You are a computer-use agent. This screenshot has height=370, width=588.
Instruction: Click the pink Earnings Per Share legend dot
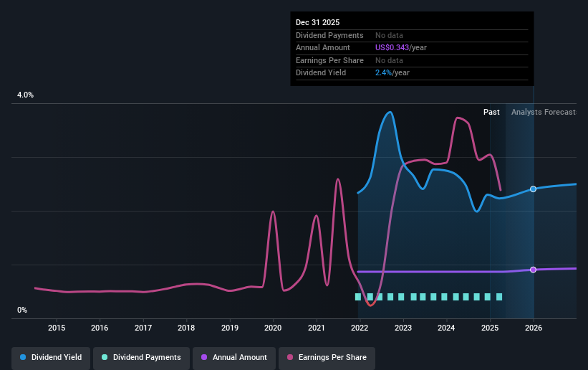coord(290,357)
